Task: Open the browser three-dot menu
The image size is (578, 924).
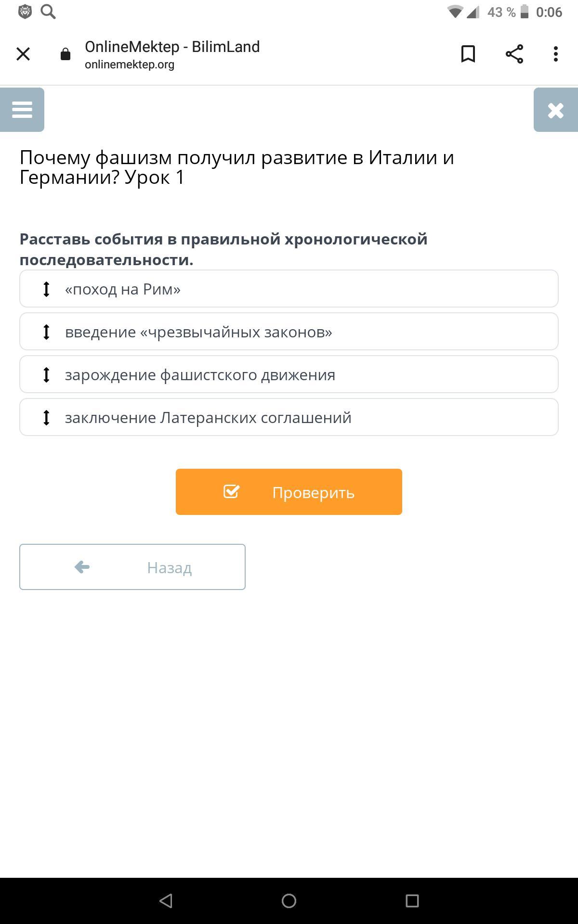Action: pyautogui.click(x=556, y=54)
